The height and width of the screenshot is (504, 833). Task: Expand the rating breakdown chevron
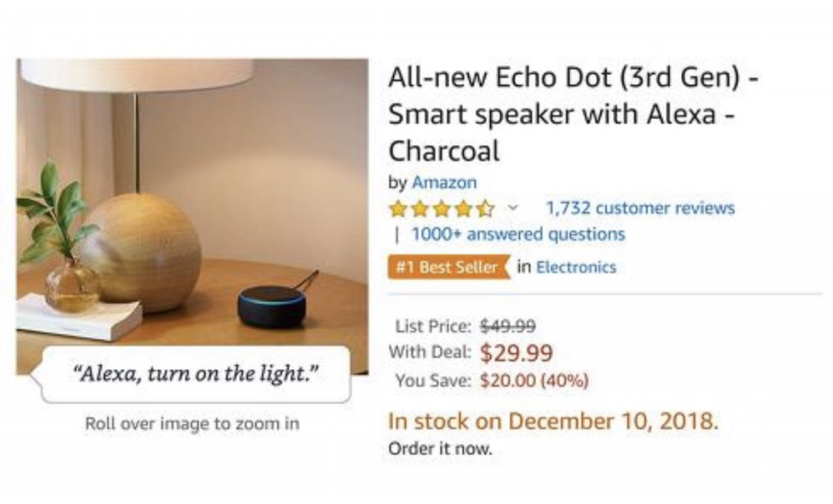(x=513, y=207)
